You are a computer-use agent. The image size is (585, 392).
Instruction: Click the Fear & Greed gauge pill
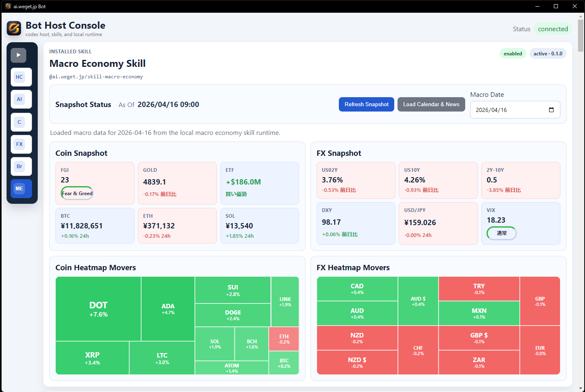[x=77, y=193]
